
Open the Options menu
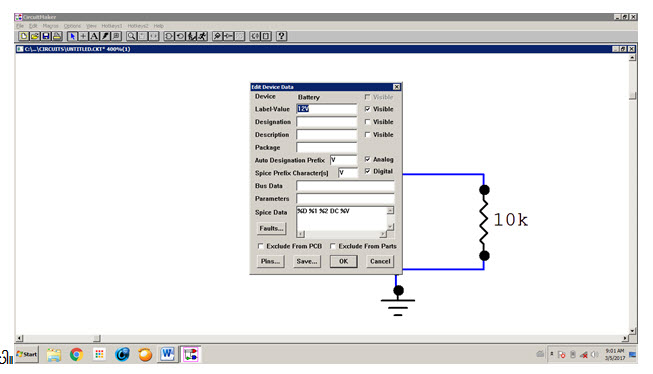pyautogui.click(x=72, y=26)
